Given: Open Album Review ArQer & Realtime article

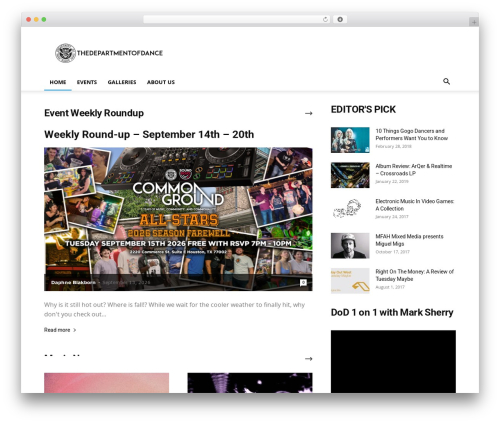Looking at the screenshot, I should 414,170.
